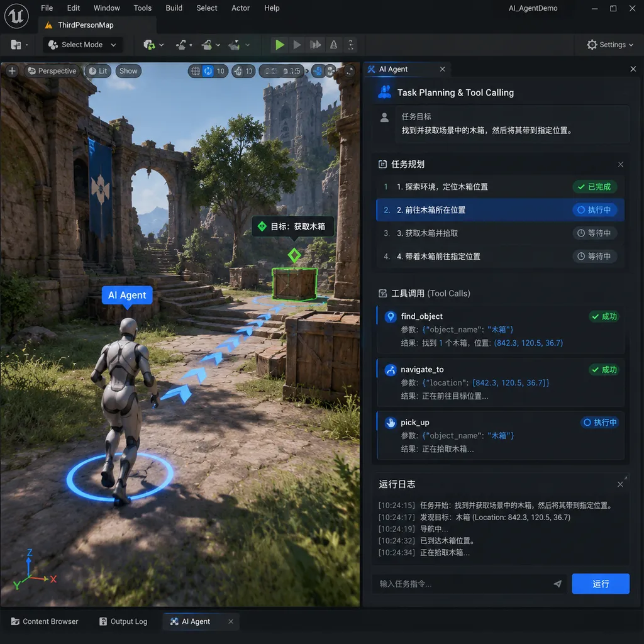Screen dimensions: 644x644
Task: Start Play in Editor with green play button
Action: (x=280, y=45)
